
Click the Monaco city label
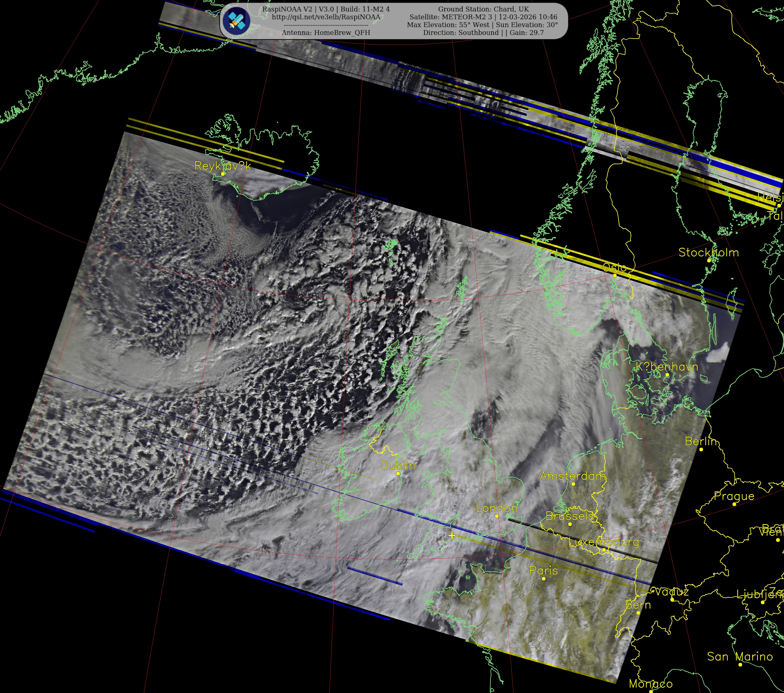(651, 684)
